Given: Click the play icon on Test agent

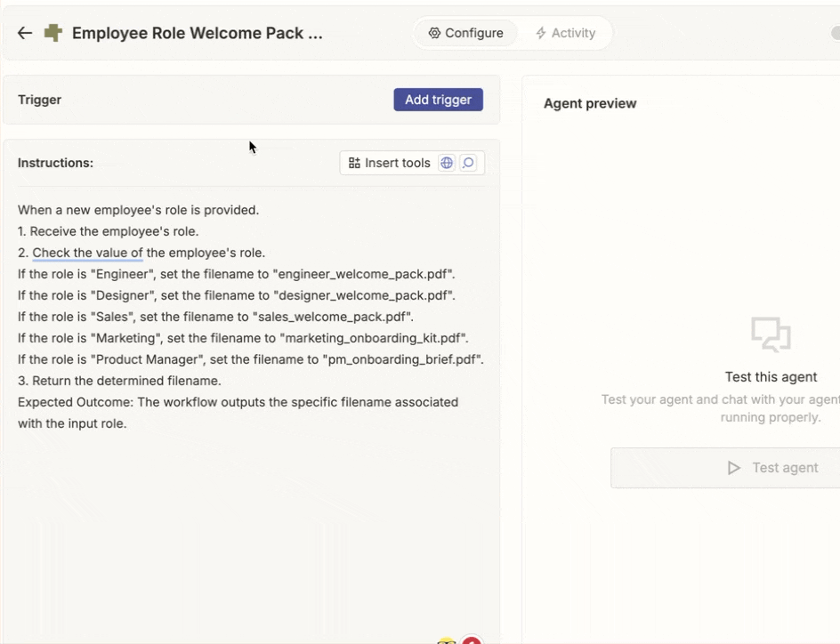Looking at the screenshot, I should (733, 468).
